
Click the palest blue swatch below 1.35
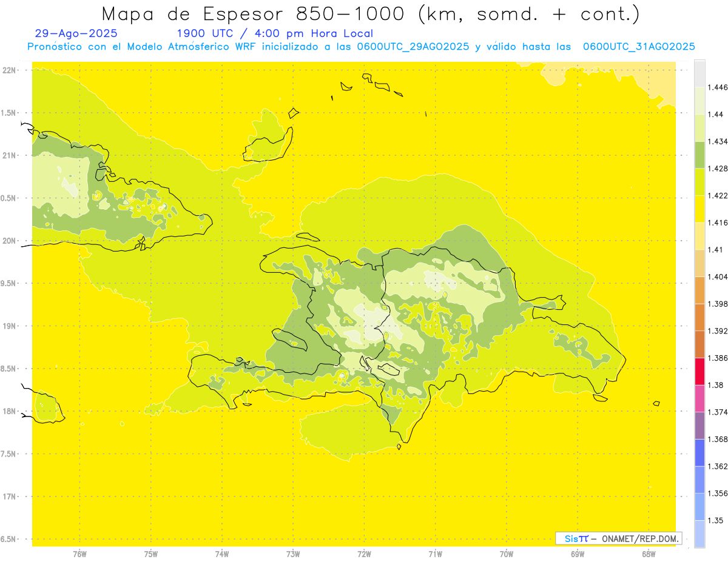699,534
